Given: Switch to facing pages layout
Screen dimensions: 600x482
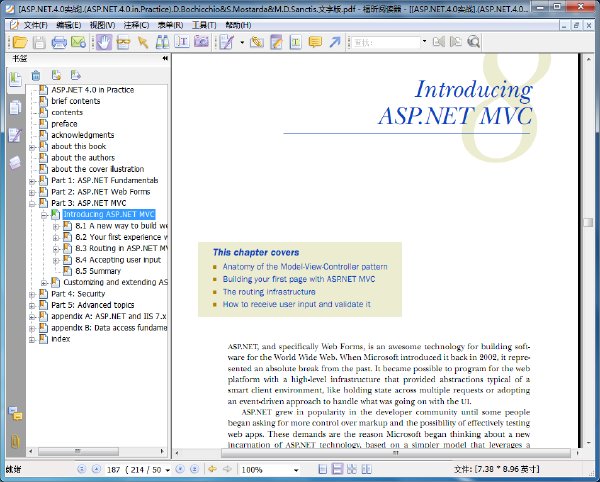Looking at the screenshot, I should 352,469.
